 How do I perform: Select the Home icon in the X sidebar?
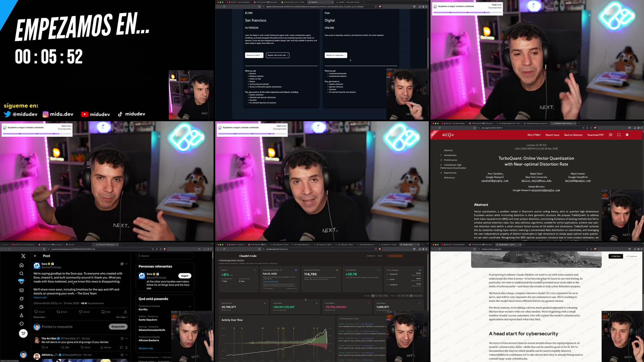[22, 265]
